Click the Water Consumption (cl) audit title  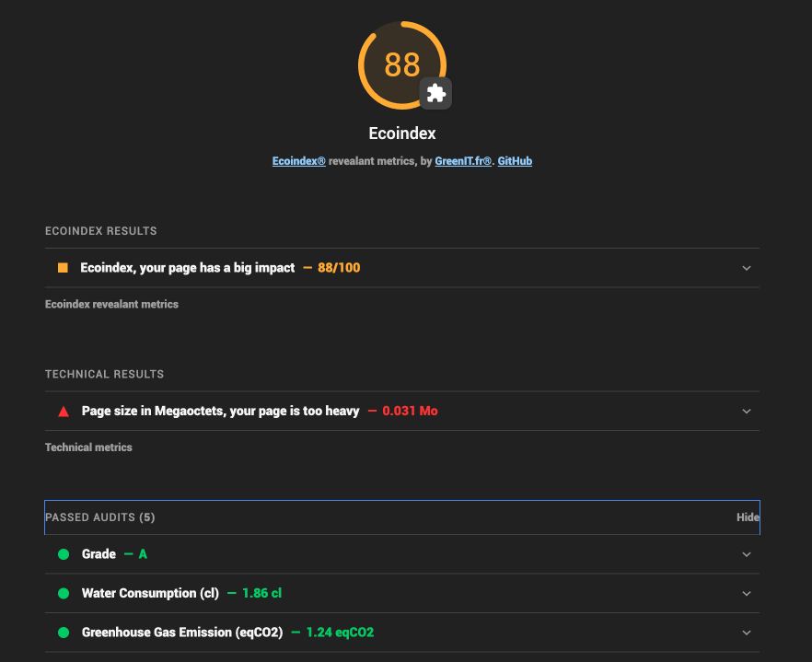point(151,594)
